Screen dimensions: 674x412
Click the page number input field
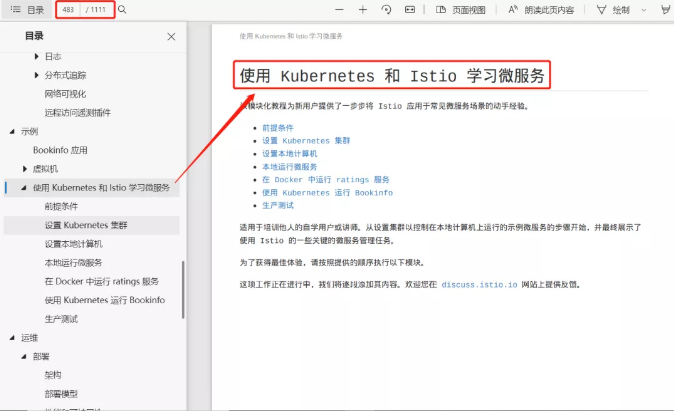tap(68, 9)
